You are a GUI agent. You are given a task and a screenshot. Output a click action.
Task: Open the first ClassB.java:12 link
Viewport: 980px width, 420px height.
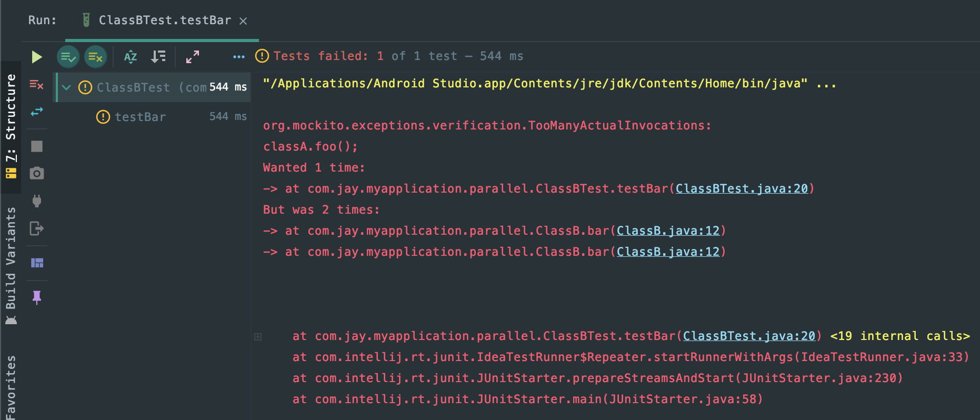[x=668, y=231]
